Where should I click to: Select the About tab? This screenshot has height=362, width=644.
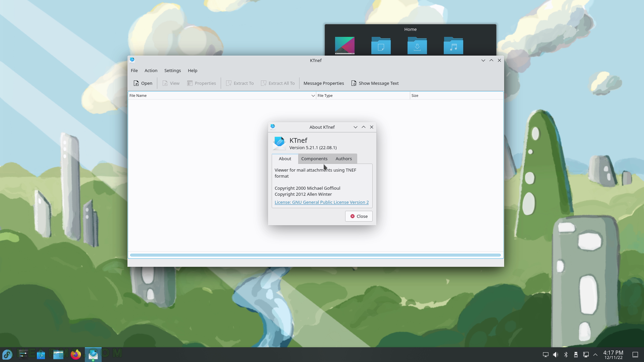(x=285, y=159)
